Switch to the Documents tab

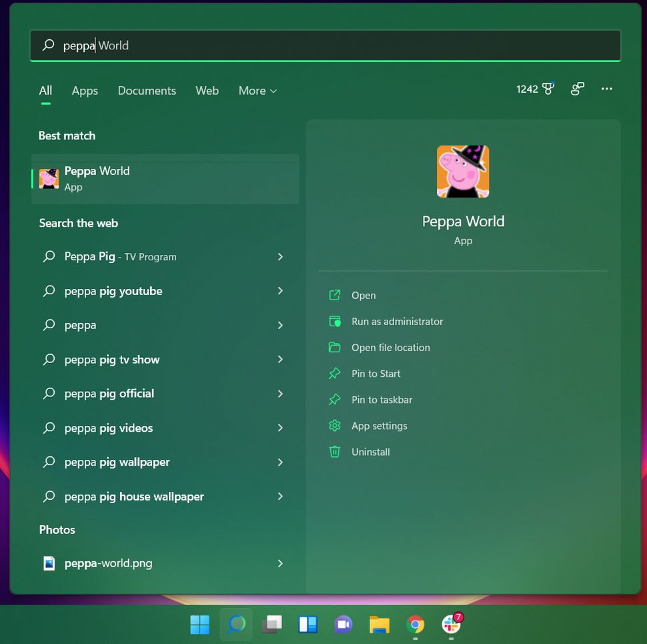point(146,91)
